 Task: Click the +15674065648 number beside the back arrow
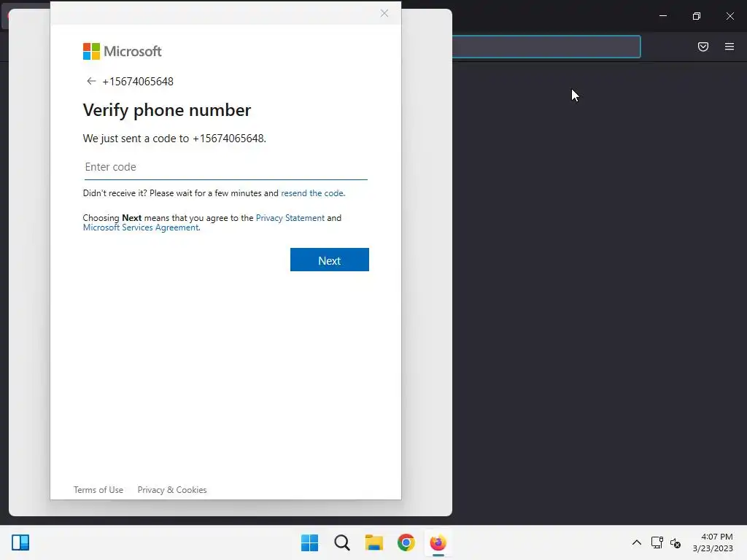point(138,82)
